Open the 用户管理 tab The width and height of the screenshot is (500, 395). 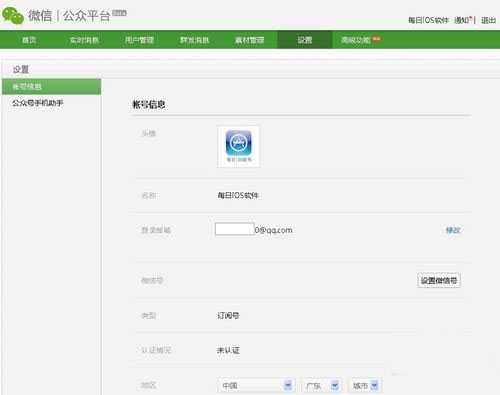click(139, 40)
